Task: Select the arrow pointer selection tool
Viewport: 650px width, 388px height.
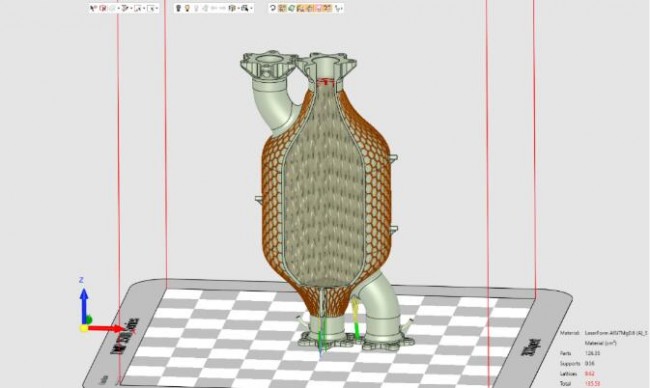Action: point(93,8)
